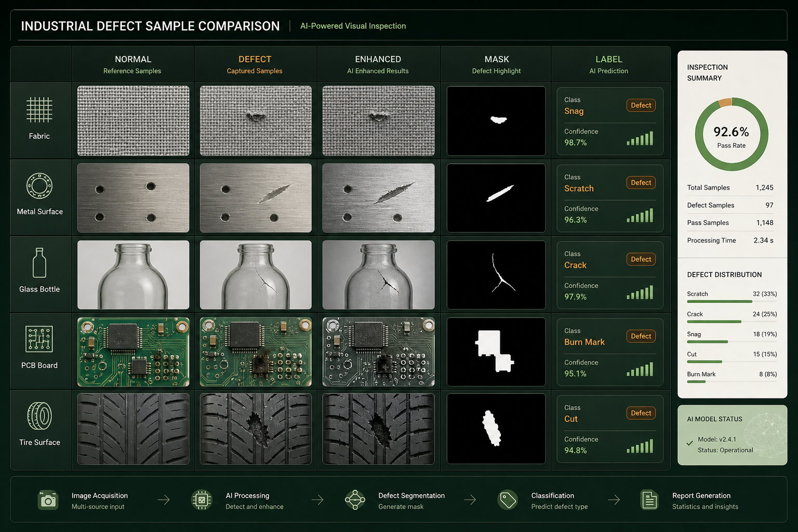Click the Fabric grid icon
Screen dimensions: 798x532
coord(39,110)
